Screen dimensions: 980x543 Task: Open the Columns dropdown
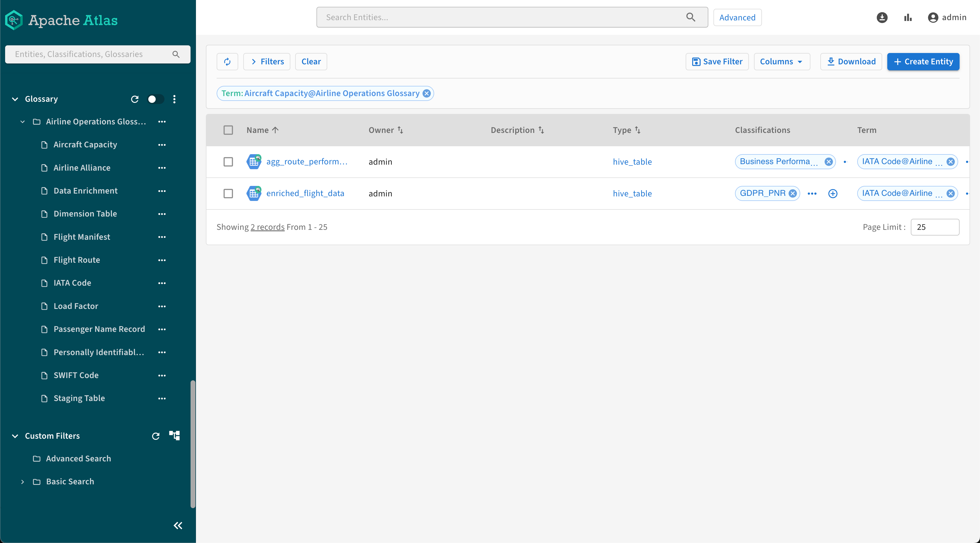782,61
